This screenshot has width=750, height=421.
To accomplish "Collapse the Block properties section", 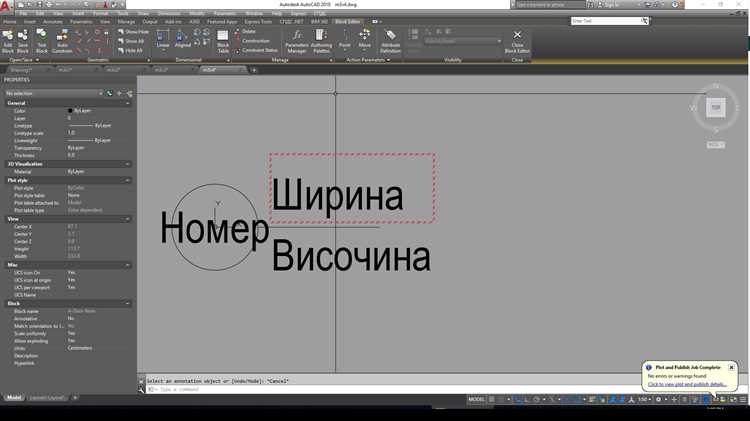I will coord(128,304).
